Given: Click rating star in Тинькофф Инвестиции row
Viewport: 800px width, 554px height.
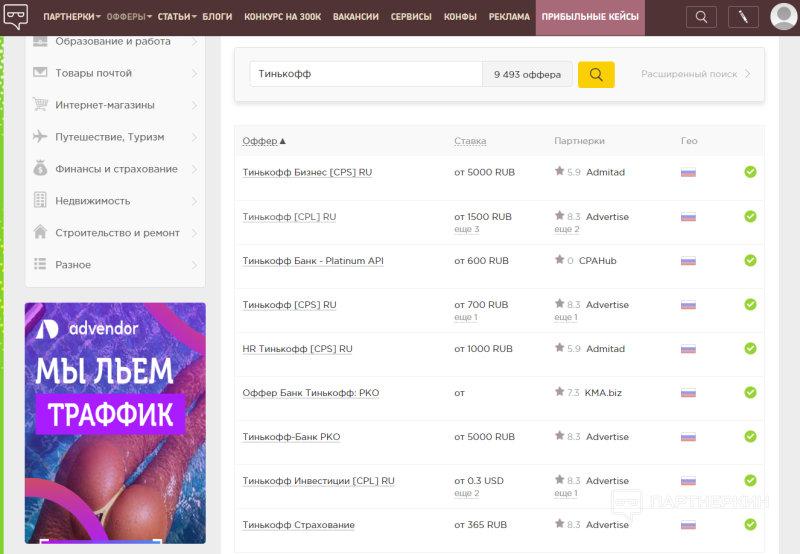Looking at the screenshot, I should pyautogui.click(x=560, y=480).
